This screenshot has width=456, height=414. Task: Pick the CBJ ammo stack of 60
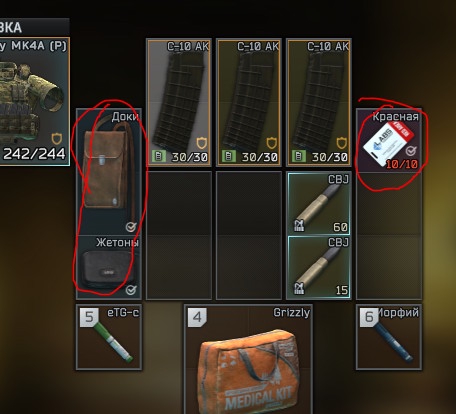click(x=319, y=204)
